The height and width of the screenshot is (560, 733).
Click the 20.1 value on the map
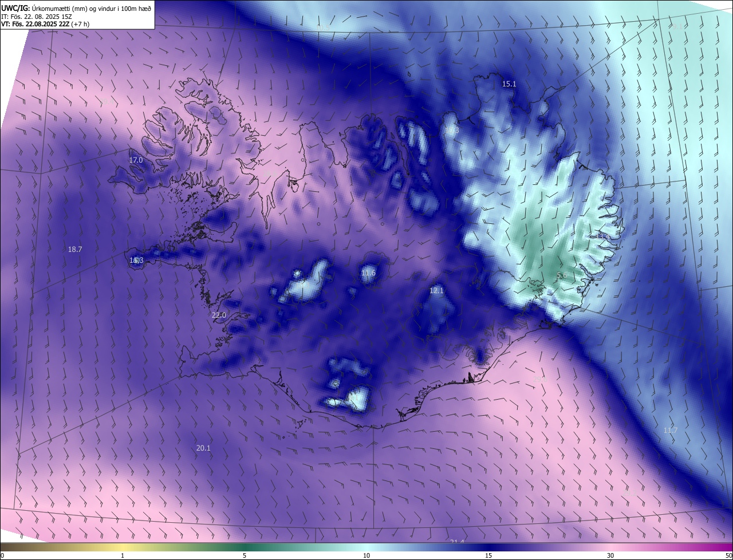[203, 448]
